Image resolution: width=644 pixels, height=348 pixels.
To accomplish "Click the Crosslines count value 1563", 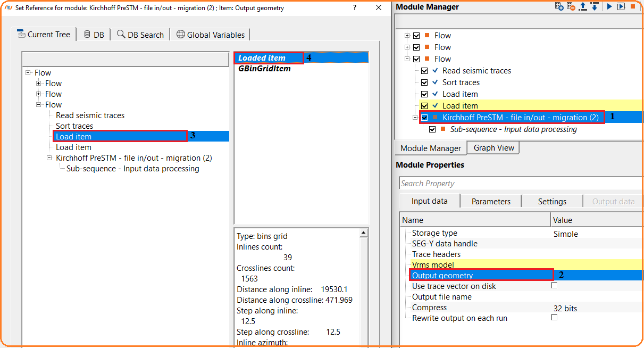I will [249, 279].
